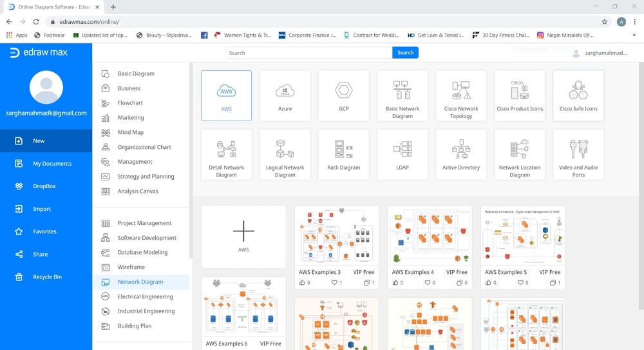Show Favorites in the sidebar
Image resolution: width=644 pixels, height=350 pixels.
pyautogui.click(x=46, y=231)
